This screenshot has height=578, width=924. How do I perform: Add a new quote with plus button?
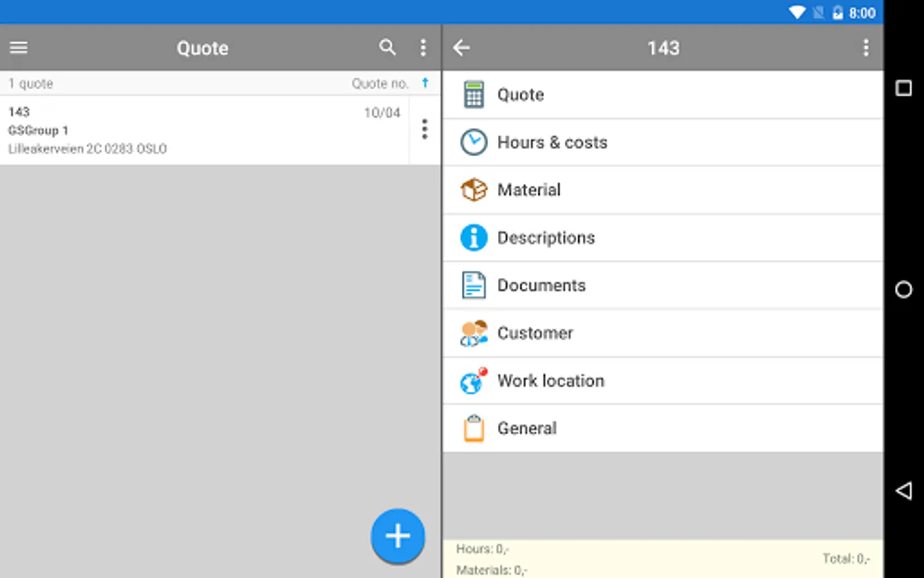tap(398, 536)
